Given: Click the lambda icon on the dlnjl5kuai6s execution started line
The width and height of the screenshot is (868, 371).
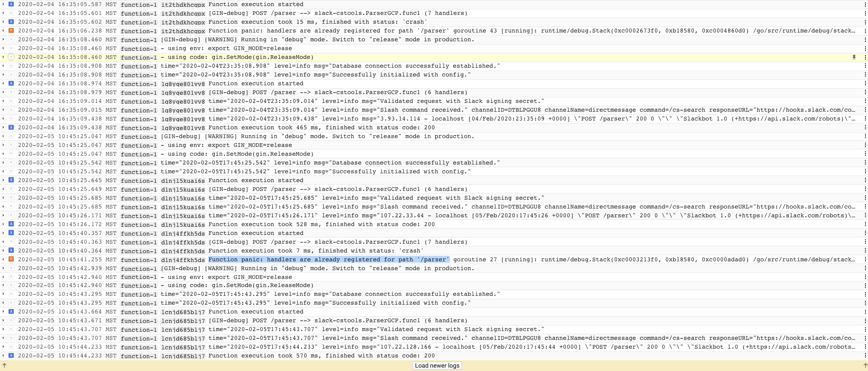Looking at the screenshot, I should 11,180.
